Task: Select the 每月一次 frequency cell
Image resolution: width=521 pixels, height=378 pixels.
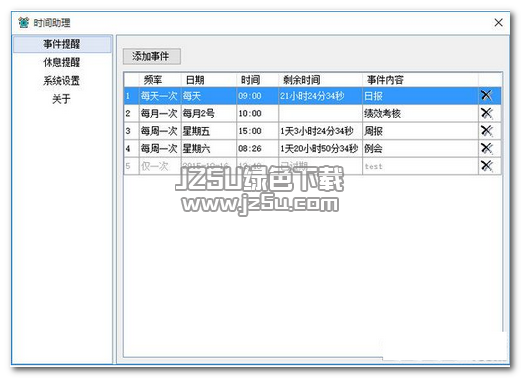Action: click(x=160, y=113)
